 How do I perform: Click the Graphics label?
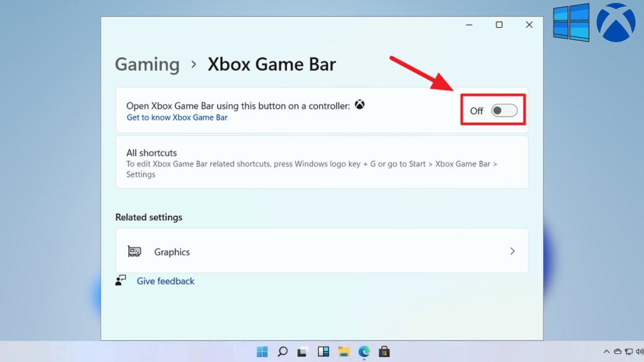click(172, 252)
